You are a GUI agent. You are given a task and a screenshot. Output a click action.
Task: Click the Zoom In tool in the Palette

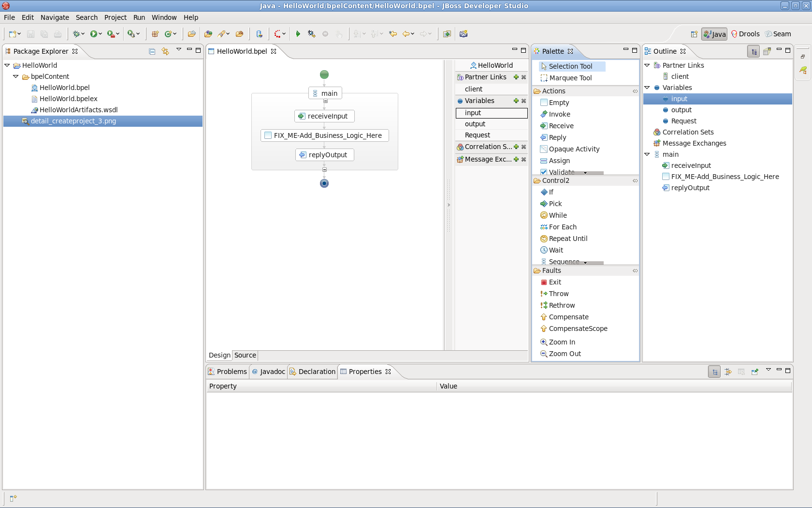[x=562, y=342]
